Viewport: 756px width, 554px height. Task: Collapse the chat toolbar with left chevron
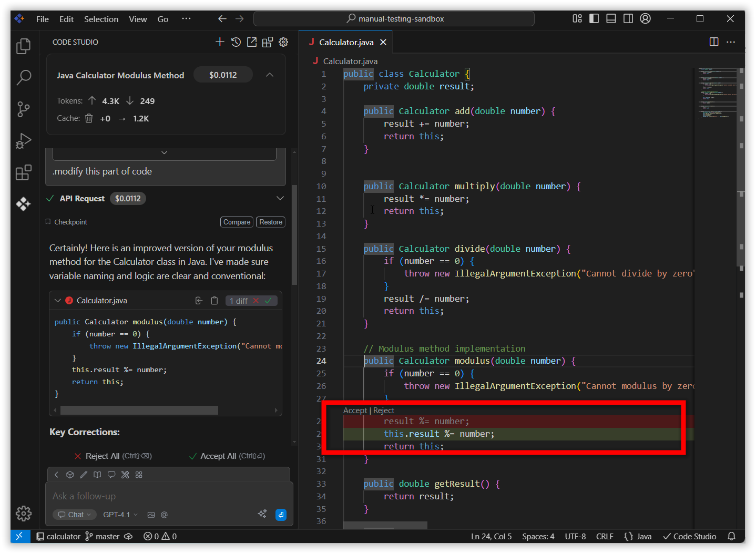56,475
